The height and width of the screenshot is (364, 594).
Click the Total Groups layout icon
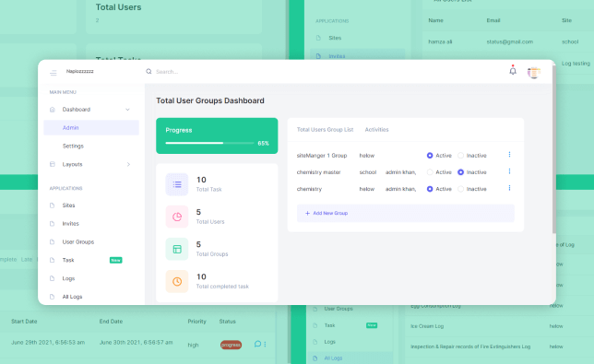point(177,249)
